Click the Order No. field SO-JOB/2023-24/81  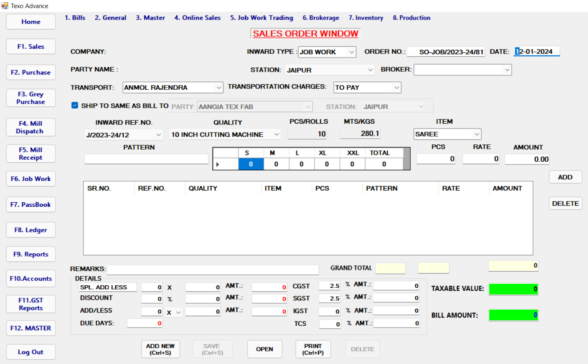tap(446, 52)
